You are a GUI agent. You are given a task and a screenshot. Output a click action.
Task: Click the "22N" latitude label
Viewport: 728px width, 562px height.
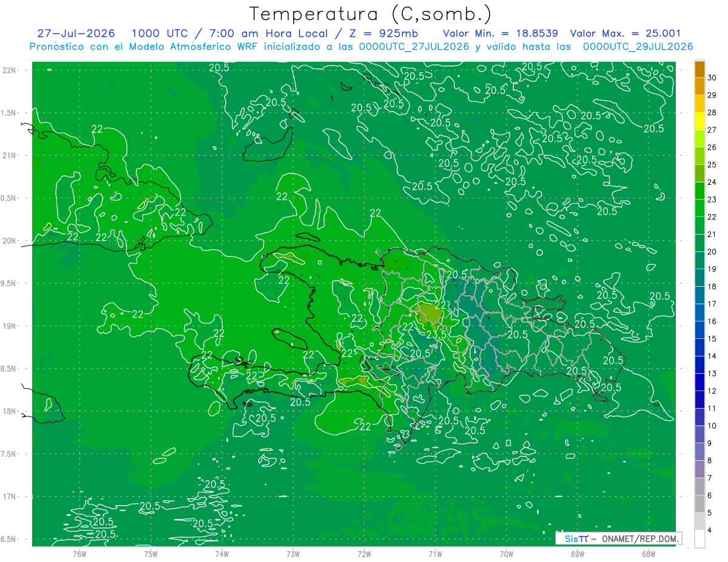click(10, 70)
